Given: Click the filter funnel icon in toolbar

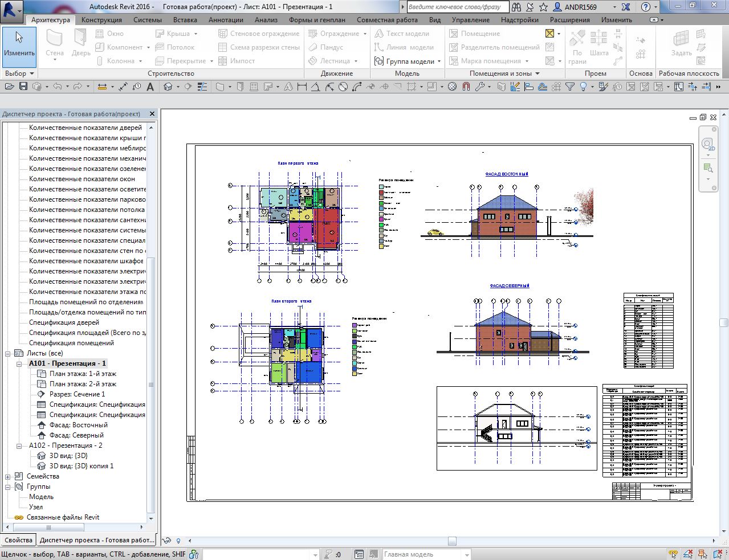Looking at the screenshot, I should [569, 87].
